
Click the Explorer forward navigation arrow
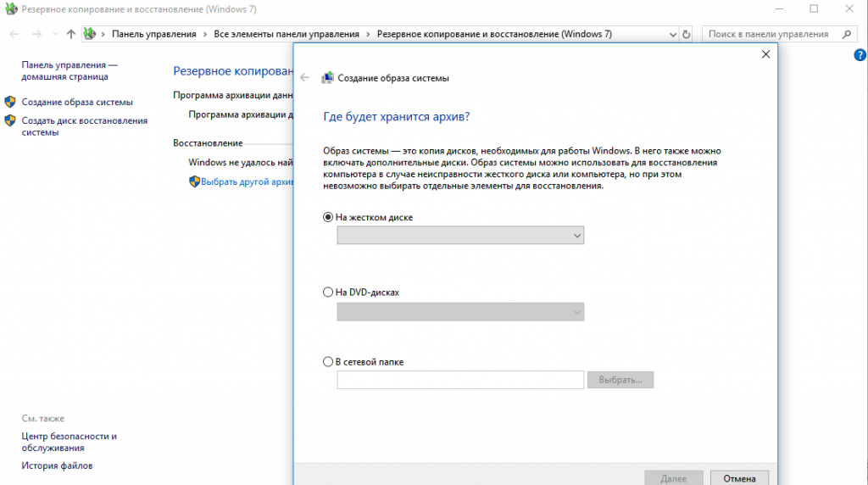(36, 34)
